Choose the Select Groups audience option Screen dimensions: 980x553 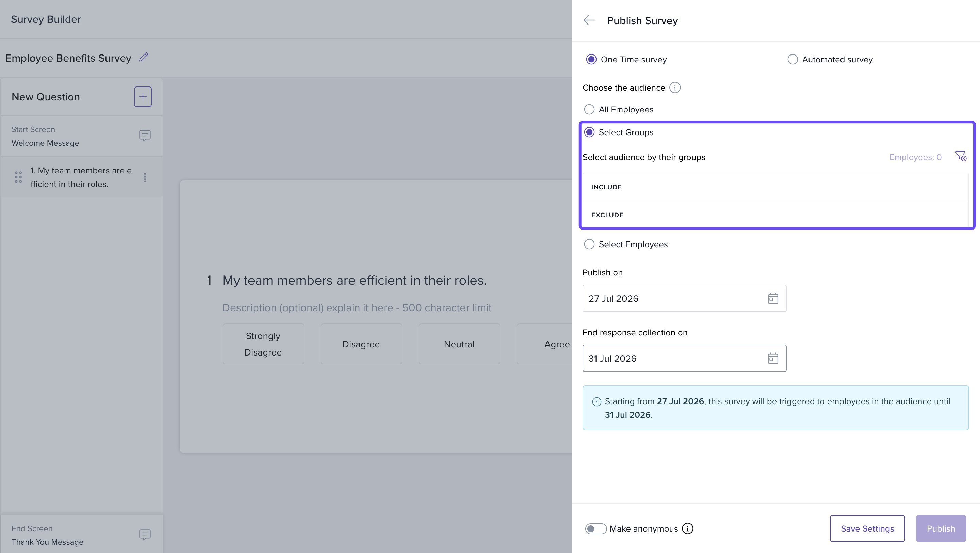(619, 132)
